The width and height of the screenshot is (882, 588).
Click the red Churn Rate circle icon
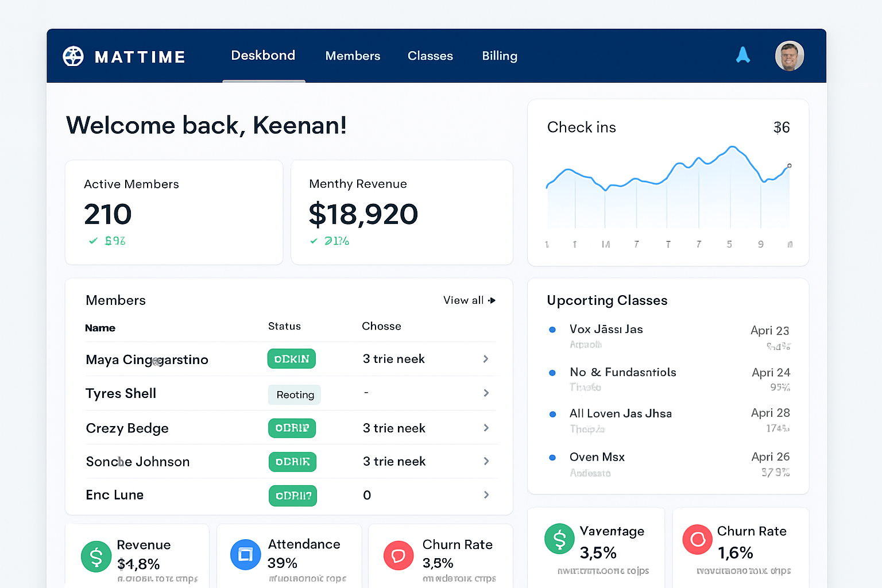pos(697,540)
